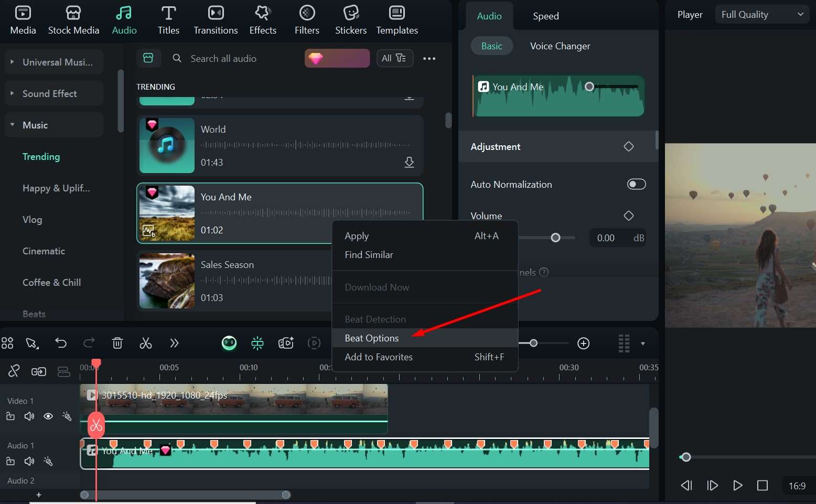Select the Basic audio sub-tab

(x=491, y=46)
